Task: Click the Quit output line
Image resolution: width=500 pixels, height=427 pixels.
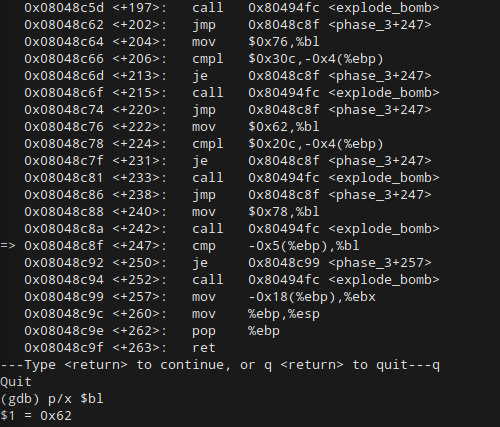Action: point(16,382)
